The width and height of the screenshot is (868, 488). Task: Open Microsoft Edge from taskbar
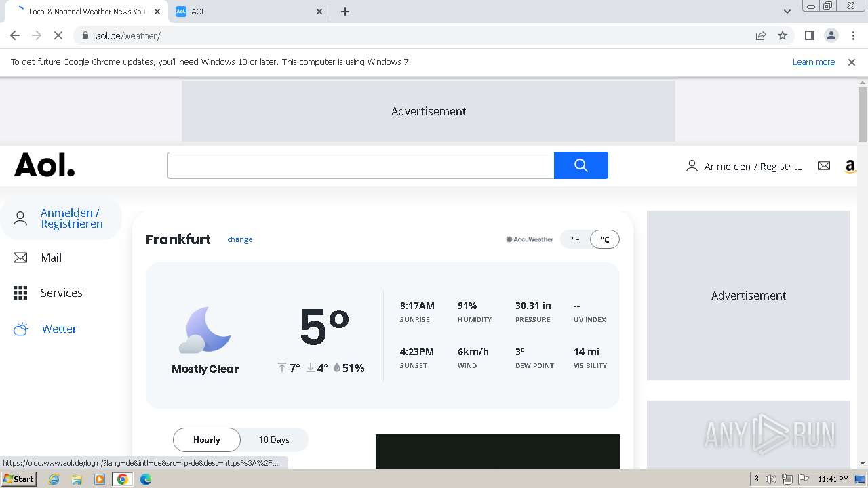click(145, 479)
